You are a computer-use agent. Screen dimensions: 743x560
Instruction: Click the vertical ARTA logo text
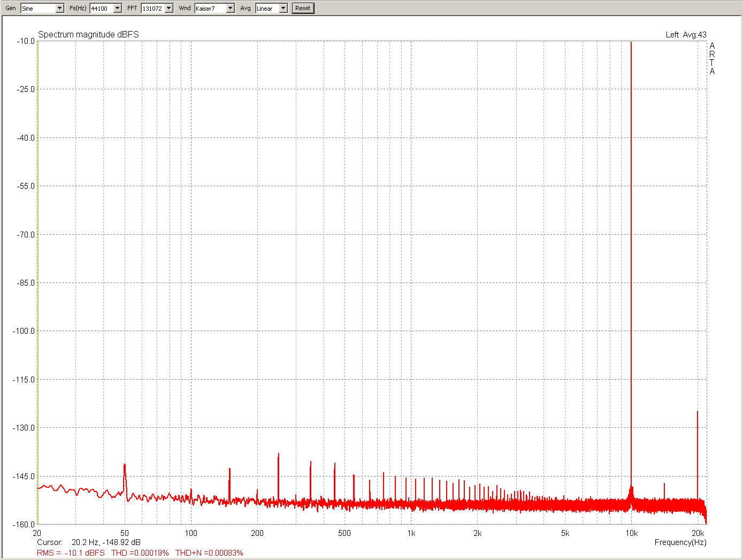[712, 59]
